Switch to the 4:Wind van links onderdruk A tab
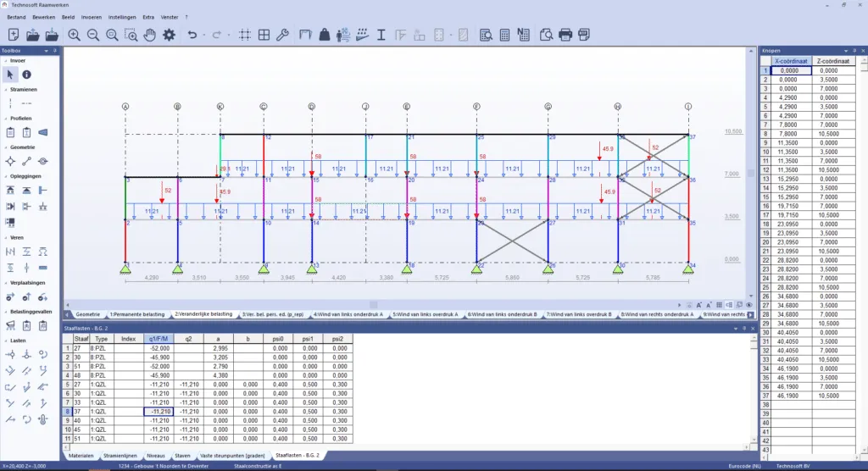The height and width of the screenshot is (471, 868). point(348,314)
